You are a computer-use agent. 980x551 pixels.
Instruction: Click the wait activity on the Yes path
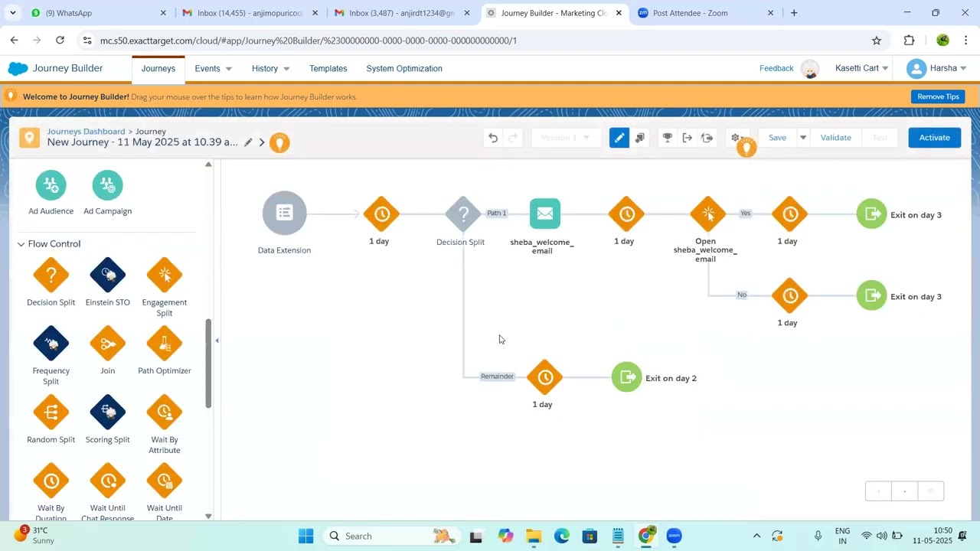tap(790, 214)
